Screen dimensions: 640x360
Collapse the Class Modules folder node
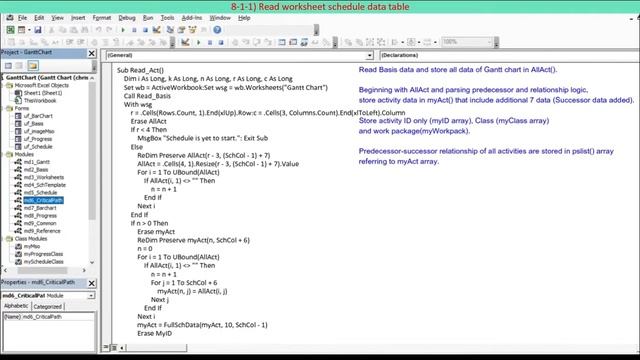(2, 239)
